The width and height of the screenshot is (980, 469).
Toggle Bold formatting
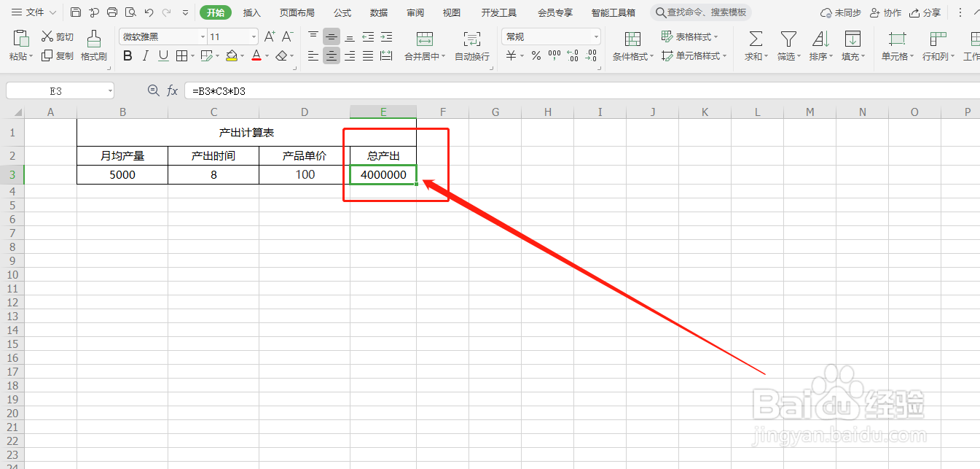pos(128,55)
